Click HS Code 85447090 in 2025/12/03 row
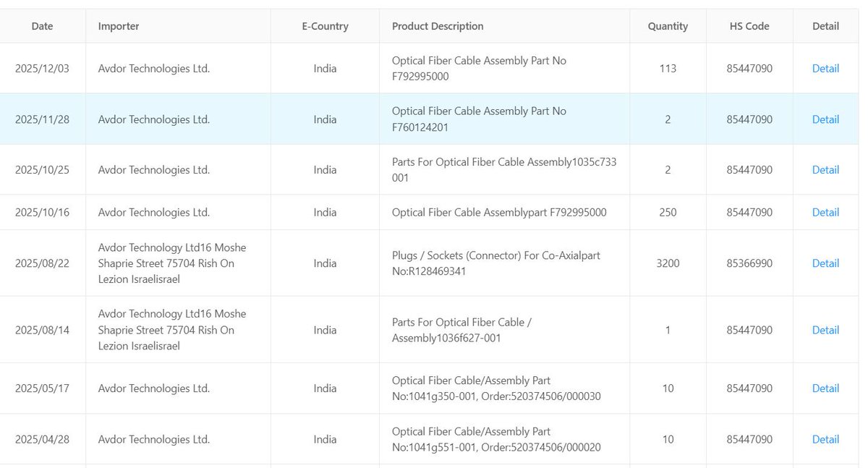 pyautogui.click(x=749, y=69)
